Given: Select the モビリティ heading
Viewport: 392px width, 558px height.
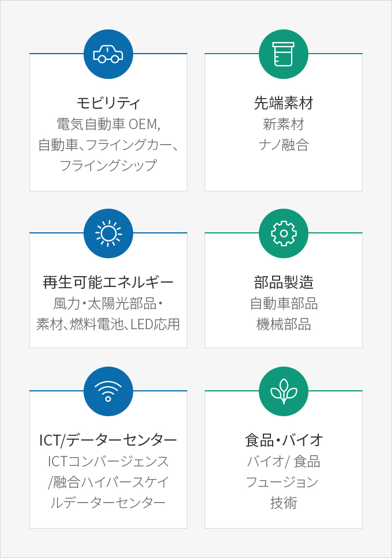Looking at the screenshot, I should (x=108, y=103).
